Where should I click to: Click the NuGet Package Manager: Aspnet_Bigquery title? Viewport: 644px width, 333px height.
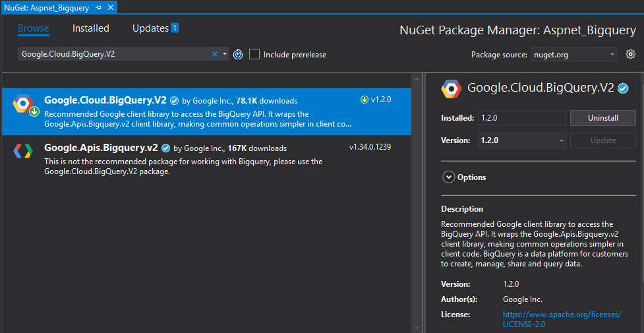(x=517, y=30)
